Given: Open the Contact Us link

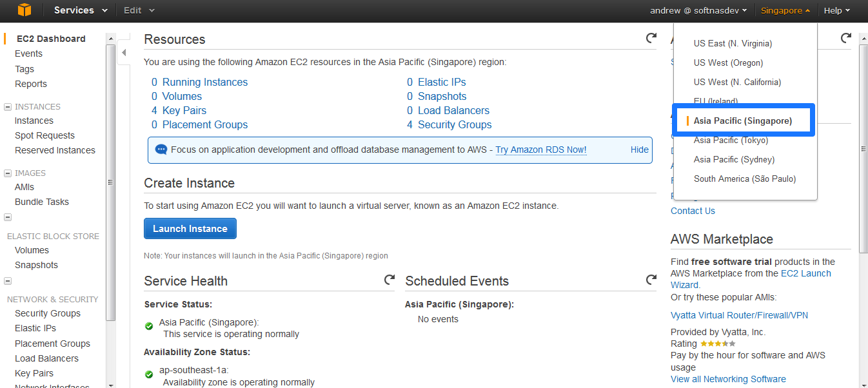Looking at the screenshot, I should tap(693, 211).
